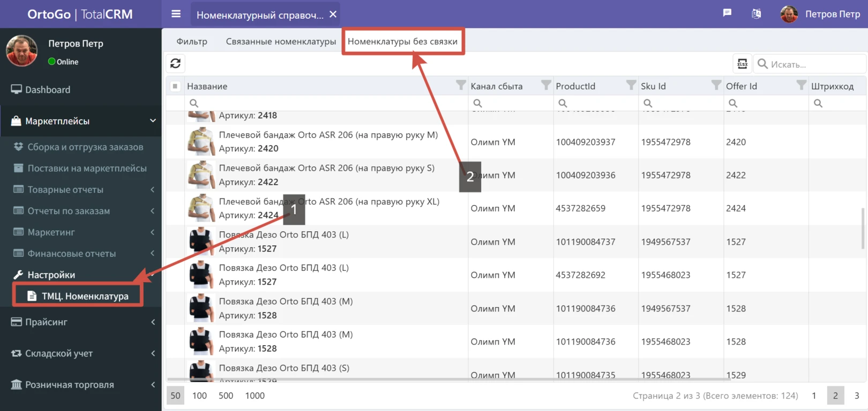
Task: Expand the Прайсинг sidebar menu
Action: [80, 322]
